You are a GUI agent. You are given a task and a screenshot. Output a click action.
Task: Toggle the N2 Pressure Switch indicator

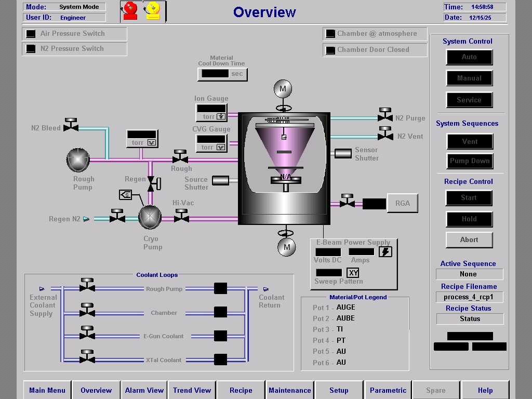coord(31,49)
